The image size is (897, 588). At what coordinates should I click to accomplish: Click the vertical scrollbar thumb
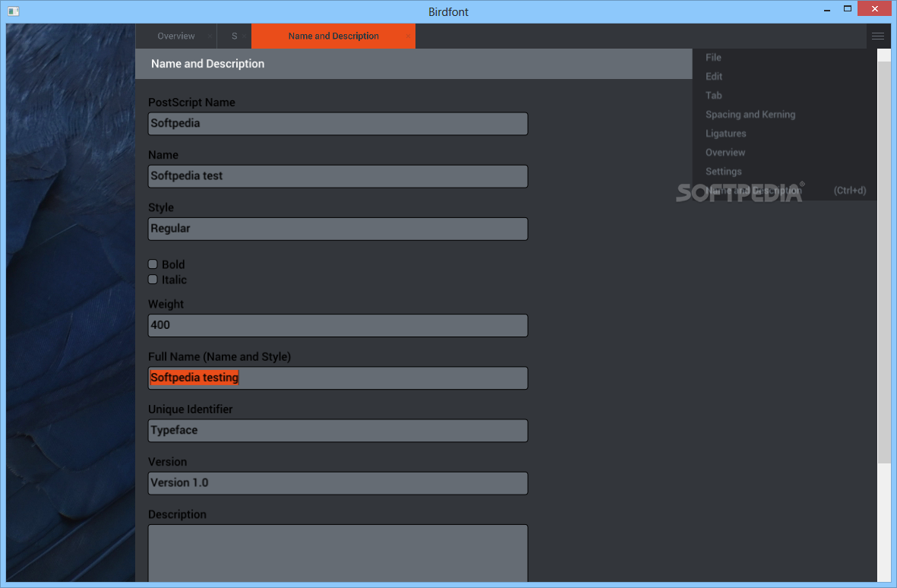[884, 262]
